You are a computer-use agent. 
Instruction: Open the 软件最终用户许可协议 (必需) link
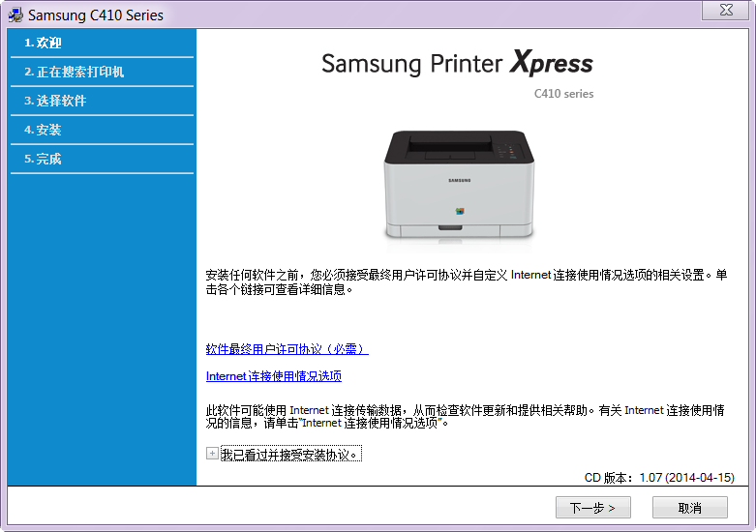pyautogui.click(x=287, y=349)
